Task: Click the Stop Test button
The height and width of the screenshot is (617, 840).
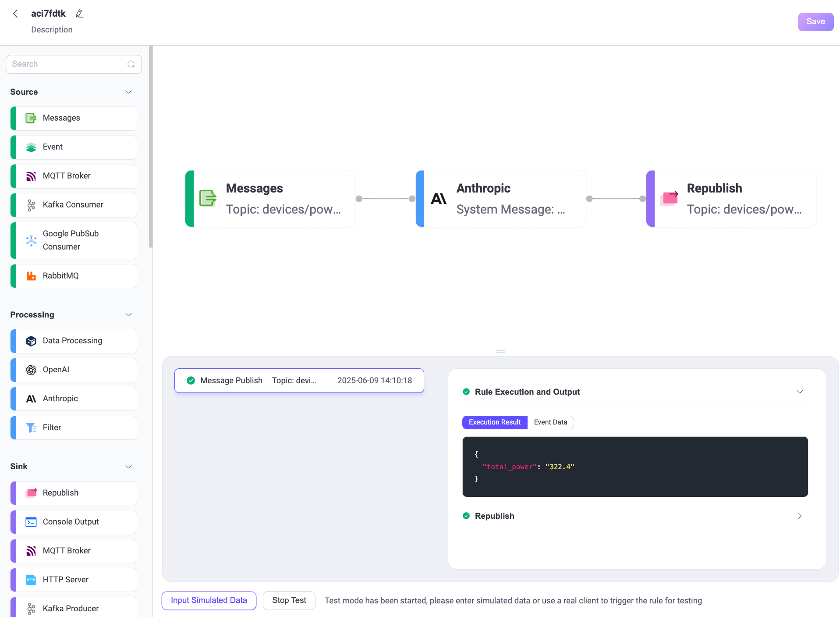Action: tap(289, 600)
